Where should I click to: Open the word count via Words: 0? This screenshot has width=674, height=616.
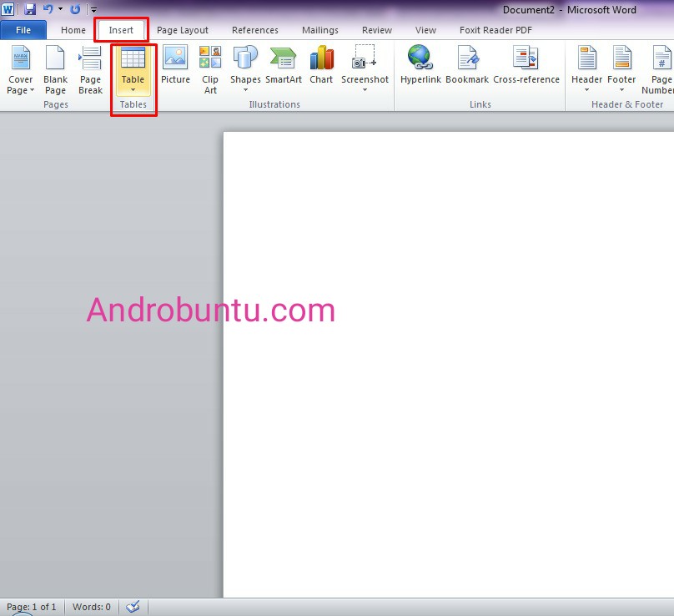[91, 607]
